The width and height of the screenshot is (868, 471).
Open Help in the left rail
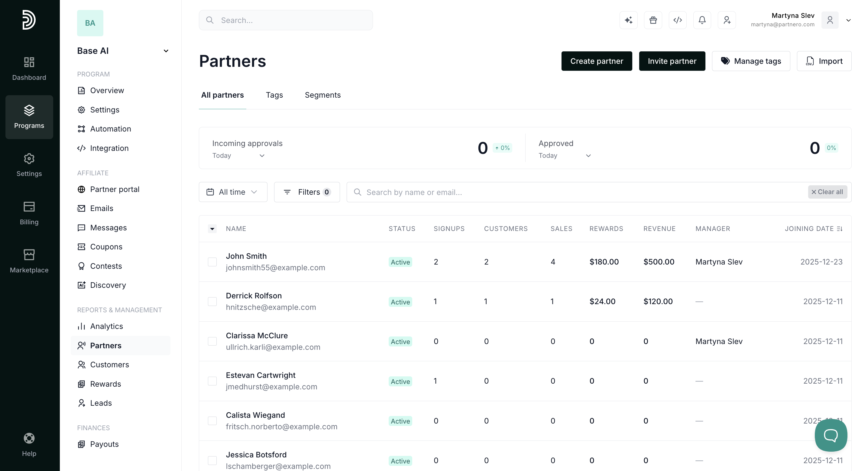coord(29,445)
